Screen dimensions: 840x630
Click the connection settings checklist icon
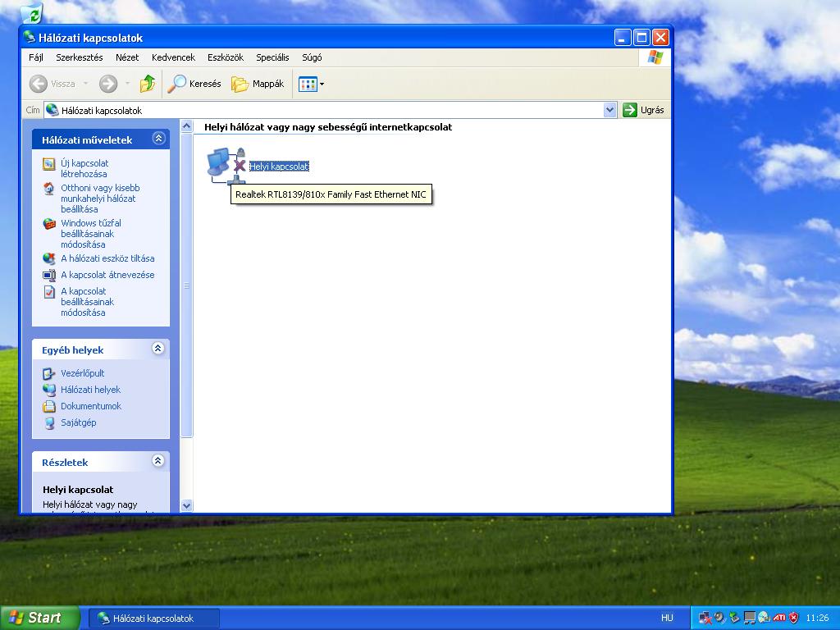[x=48, y=292]
